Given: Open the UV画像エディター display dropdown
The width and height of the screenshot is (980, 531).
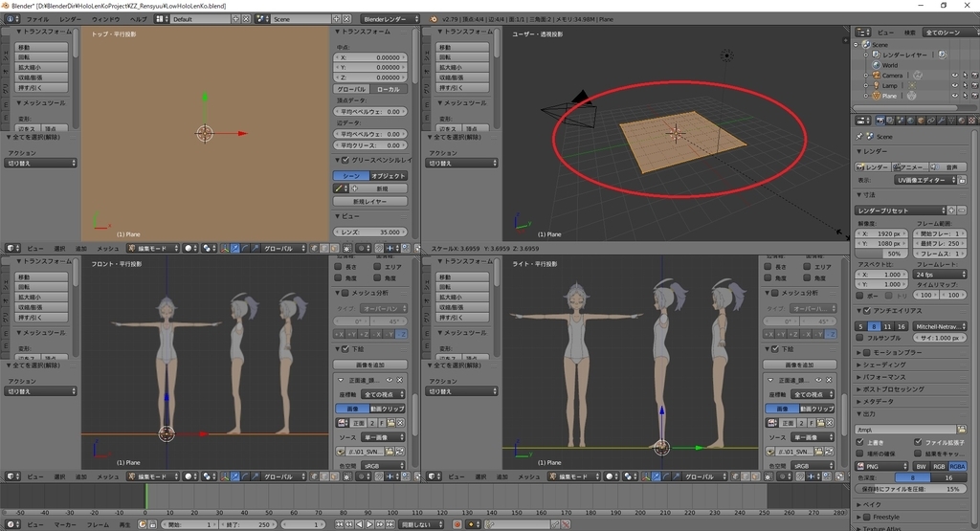Looking at the screenshot, I should point(925,180).
